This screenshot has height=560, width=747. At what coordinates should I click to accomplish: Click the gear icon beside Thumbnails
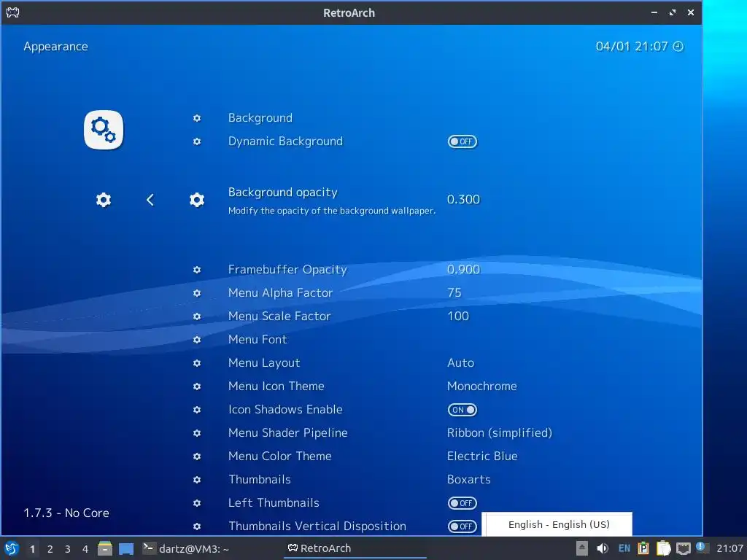(x=197, y=480)
